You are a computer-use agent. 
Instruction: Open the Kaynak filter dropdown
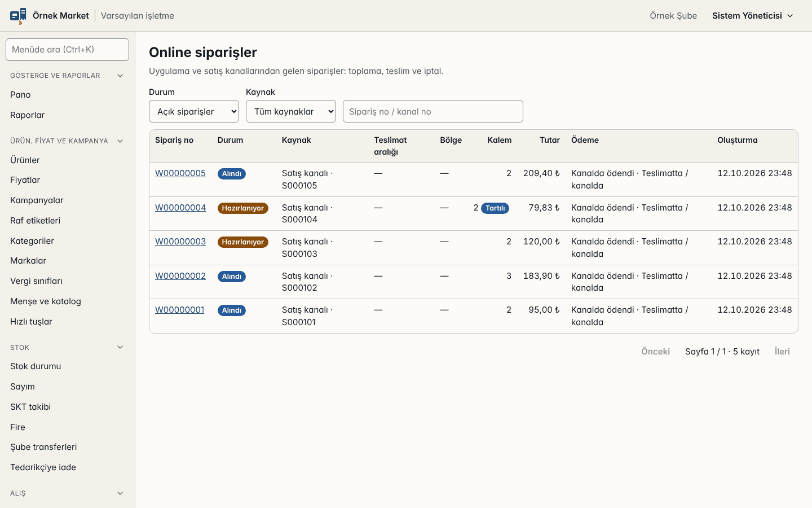click(291, 111)
